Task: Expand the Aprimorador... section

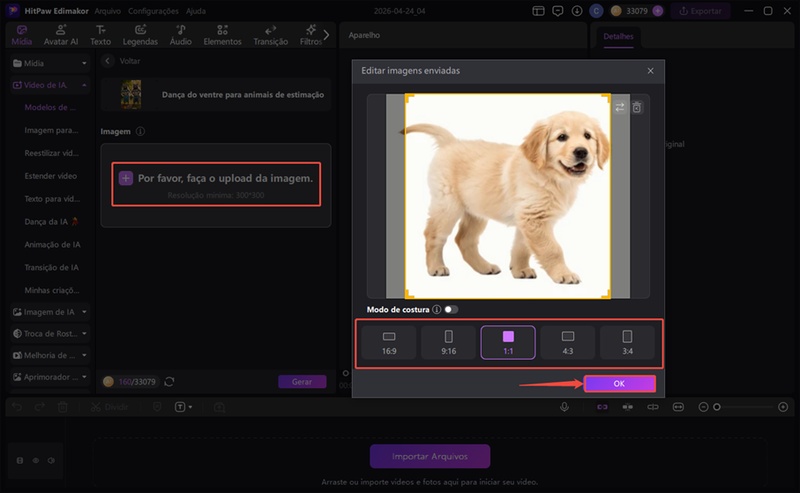Action: 84,377
